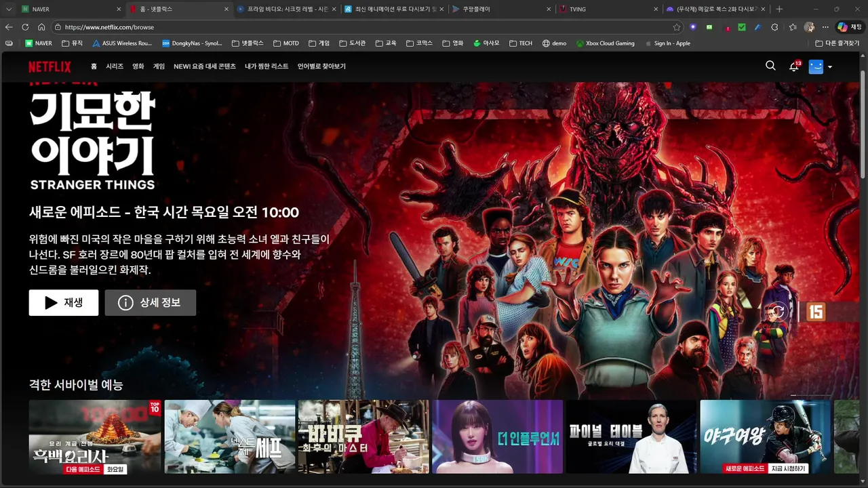Play Stranger Things with 재생 button

[x=64, y=303]
